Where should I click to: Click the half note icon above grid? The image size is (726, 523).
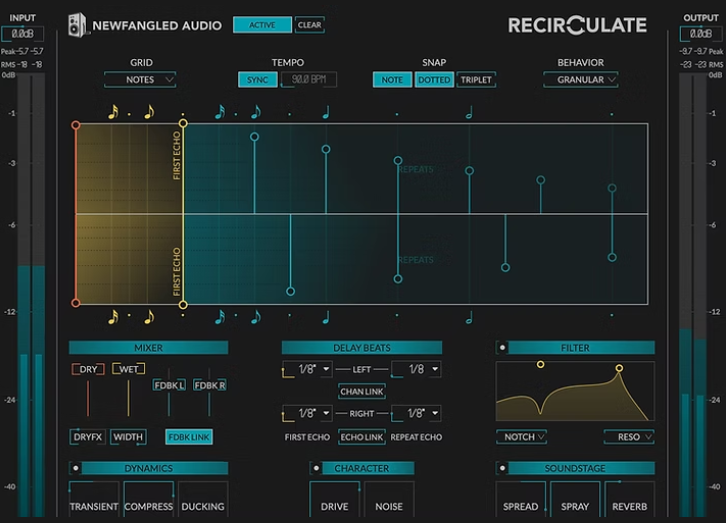[469, 112]
